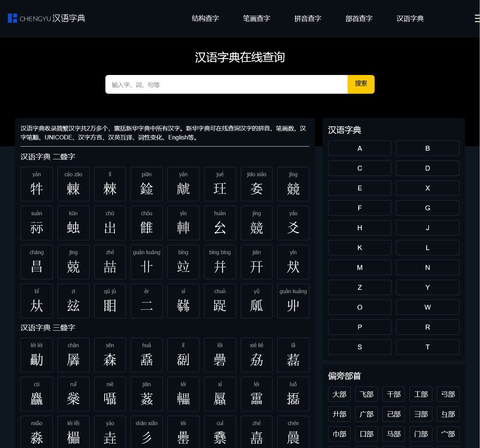Choose pinyin letter M from the list
The width and height of the screenshot is (480, 448).
360,267
